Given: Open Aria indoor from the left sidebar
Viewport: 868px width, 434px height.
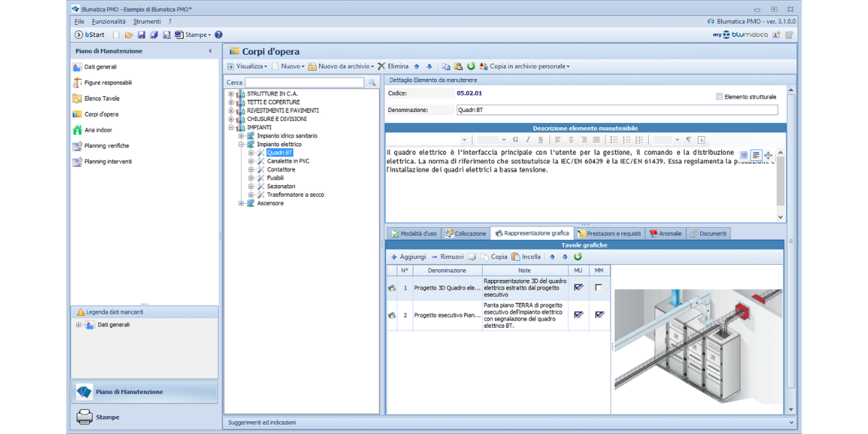Looking at the screenshot, I should tap(98, 130).
